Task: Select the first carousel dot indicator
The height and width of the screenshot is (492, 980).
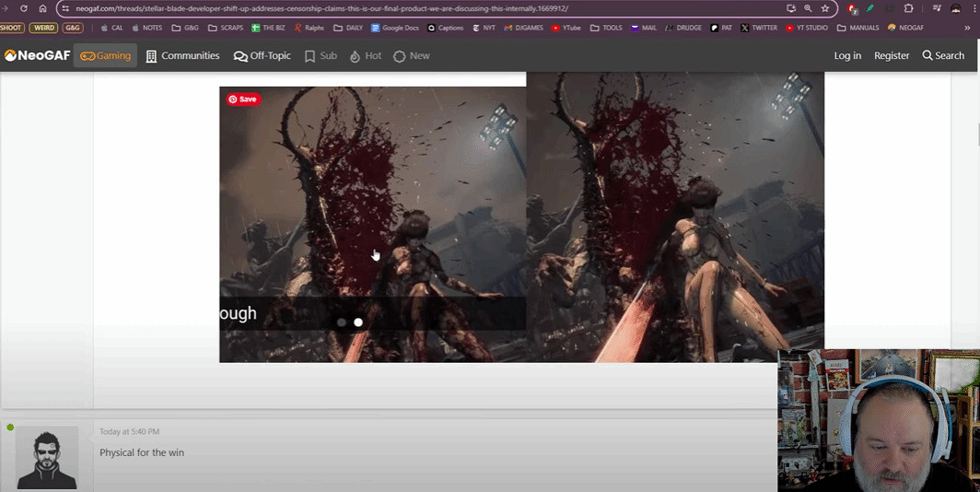Action: point(342,322)
